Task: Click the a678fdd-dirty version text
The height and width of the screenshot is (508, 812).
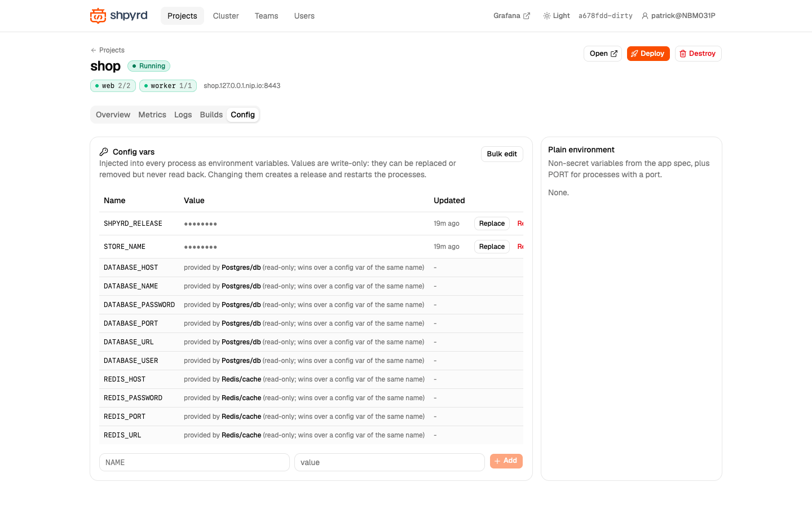Action: click(x=606, y=16)
